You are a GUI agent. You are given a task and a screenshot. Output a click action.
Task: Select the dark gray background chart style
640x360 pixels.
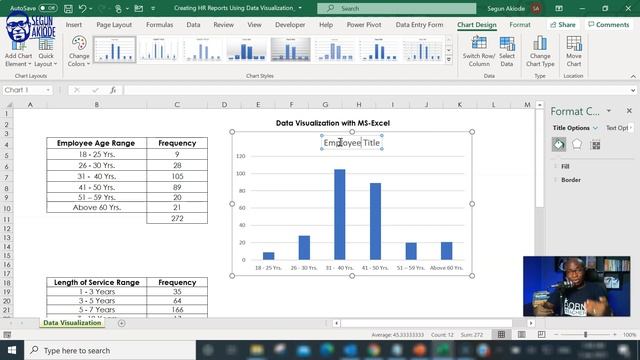point(291,49)
